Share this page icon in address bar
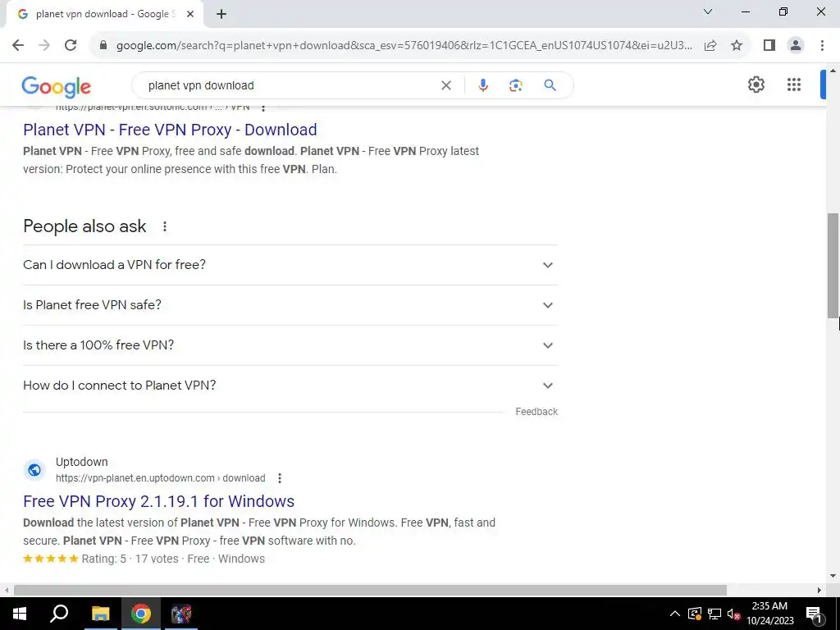The width and height of the screenshot is (840, 630). (x=710, y=46)
